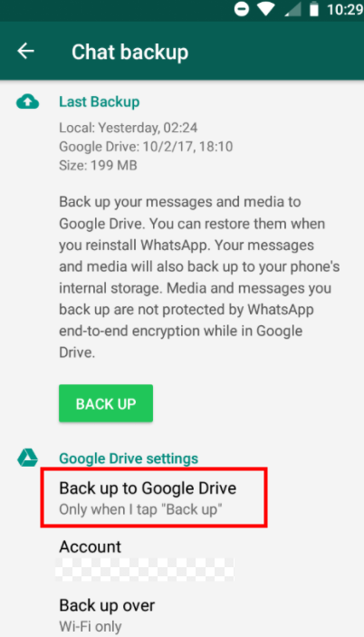
Task: Tap the 'Only when I tap Back up' option
Action: [141, 509]
